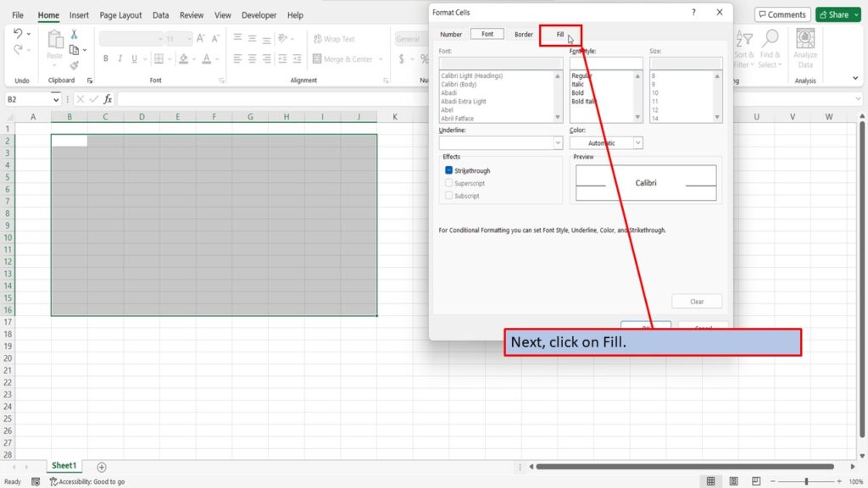The width and height of the screenshot is (868, 488).
Task: Expand the Name Box dropdown arrow
Action: click(x=55, y=100)
